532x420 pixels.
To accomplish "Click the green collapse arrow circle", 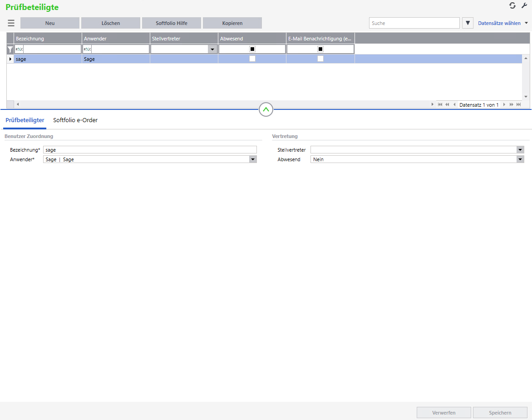I will 266,109.
